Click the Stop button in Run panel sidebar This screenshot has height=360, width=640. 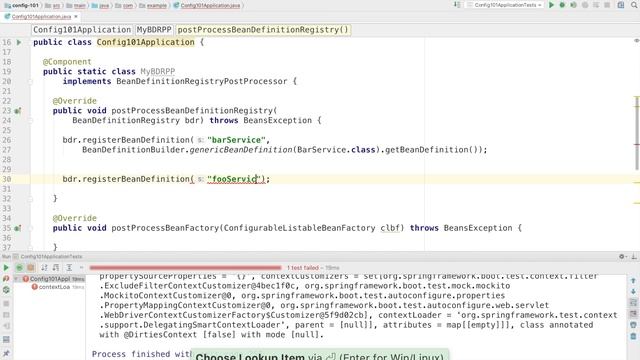click(x=6, y=304)
